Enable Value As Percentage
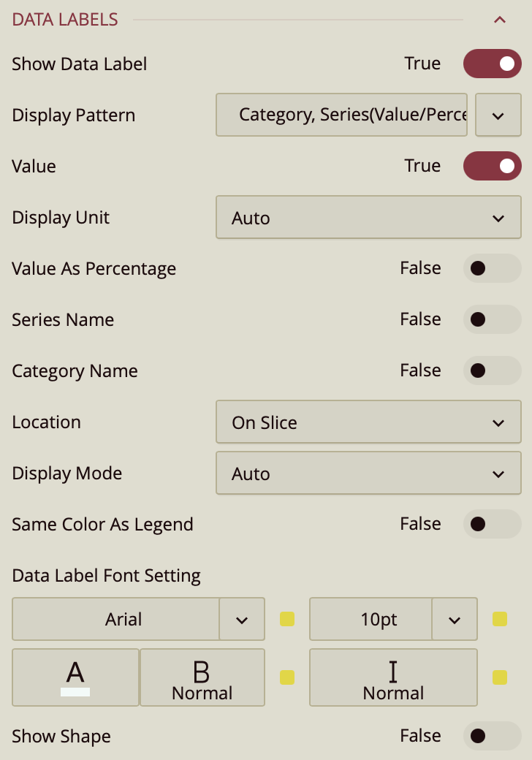Image resolution: width=532 pixels, height=760 pixels. (492, 269)
